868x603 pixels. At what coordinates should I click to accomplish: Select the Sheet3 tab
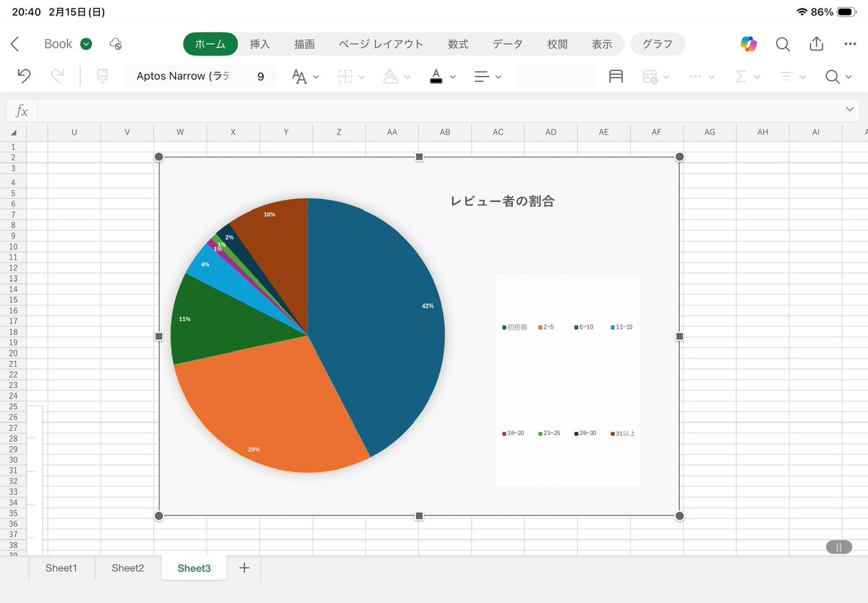point(194,568)
